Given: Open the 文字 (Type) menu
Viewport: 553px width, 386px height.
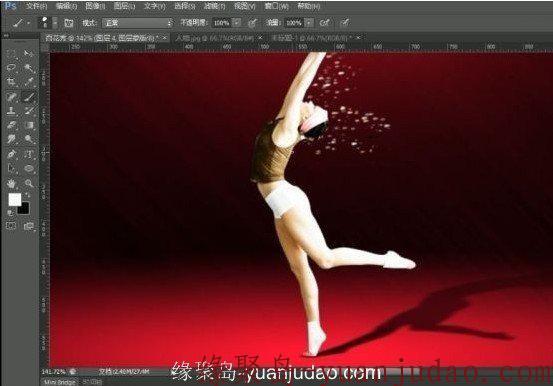Looking at the screenshot, I should pos(154,6).
